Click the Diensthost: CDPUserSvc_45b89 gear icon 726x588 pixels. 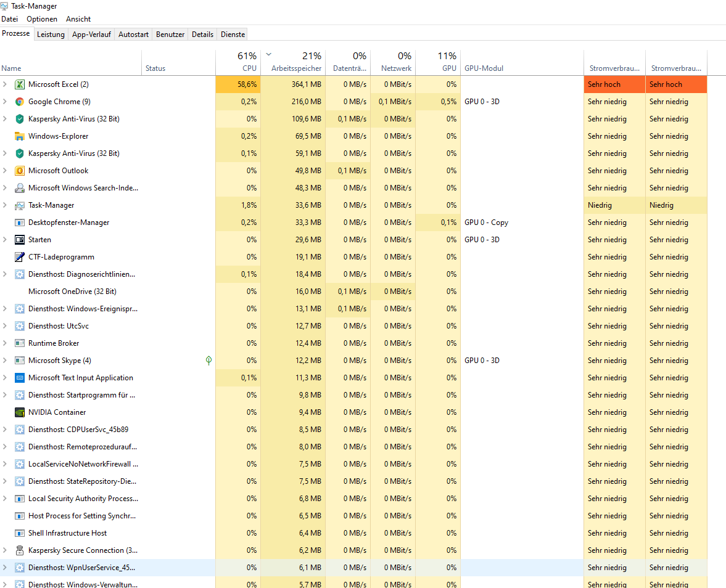[x=20, y=430]
